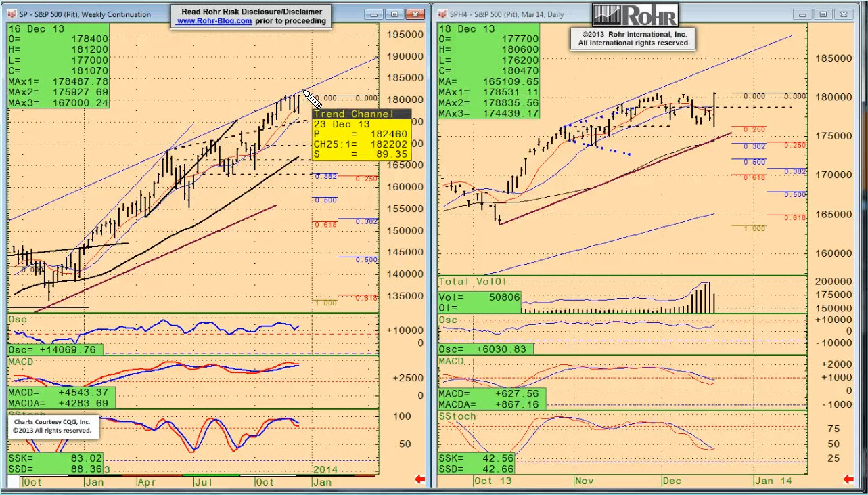Click the Osc label in weekly chart
868x495 pixels.
[x=17, y=319]
